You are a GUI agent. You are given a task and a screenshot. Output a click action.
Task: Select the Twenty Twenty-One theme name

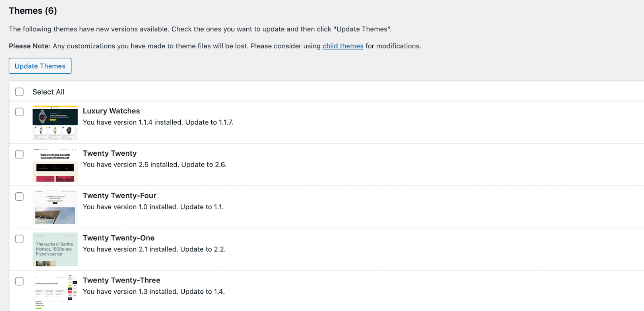coord(118,238)
